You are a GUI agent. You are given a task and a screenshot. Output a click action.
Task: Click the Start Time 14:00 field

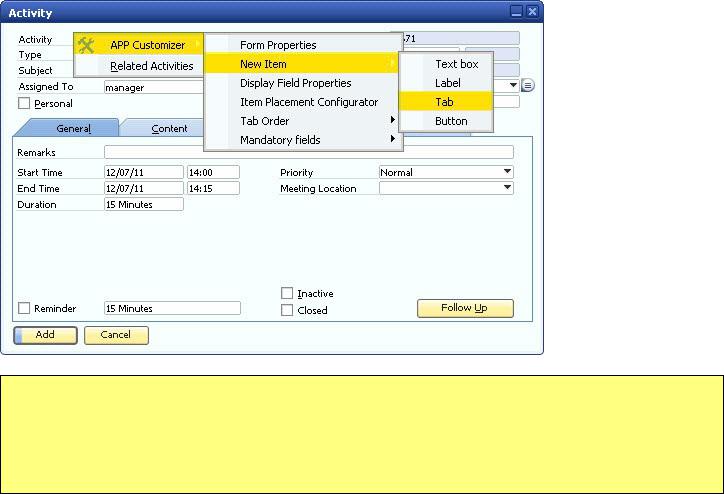(x=213, y=172)
